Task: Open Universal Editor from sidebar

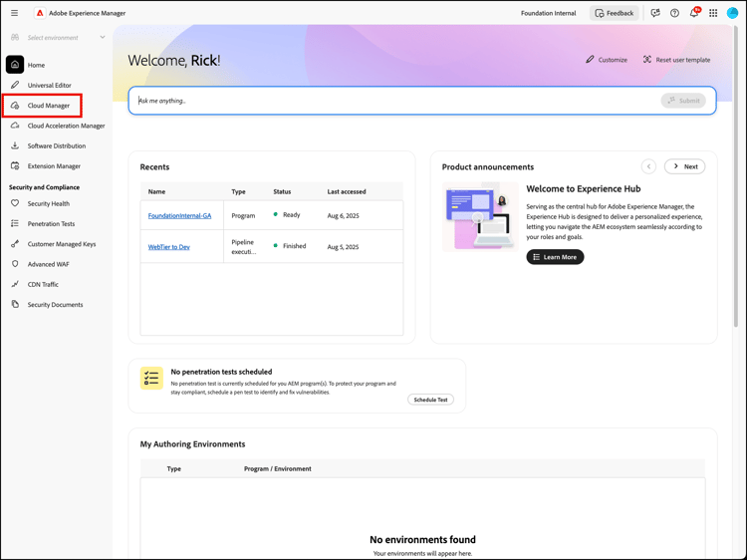Action: tap(50, 86)
